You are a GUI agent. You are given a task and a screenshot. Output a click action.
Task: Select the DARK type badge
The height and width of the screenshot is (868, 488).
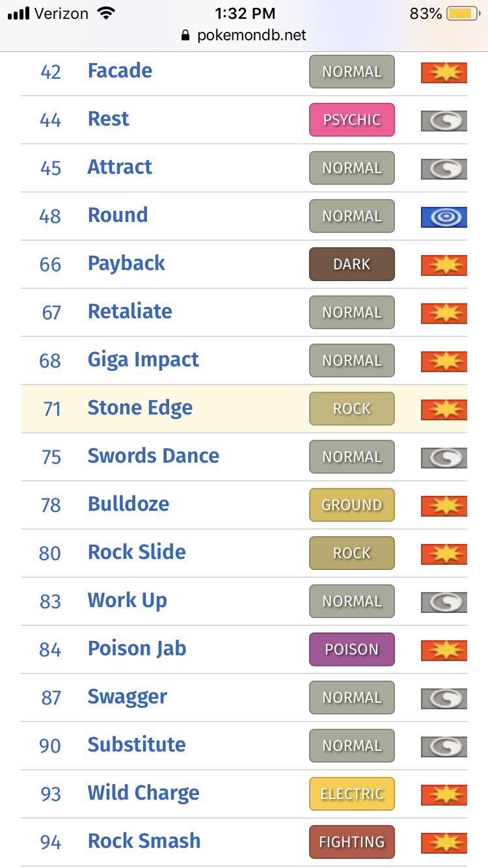(x=352, y=264)
